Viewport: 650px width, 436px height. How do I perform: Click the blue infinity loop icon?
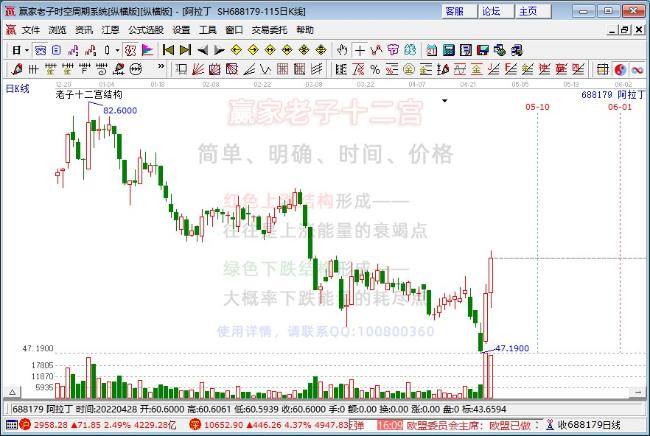(637, 69)
